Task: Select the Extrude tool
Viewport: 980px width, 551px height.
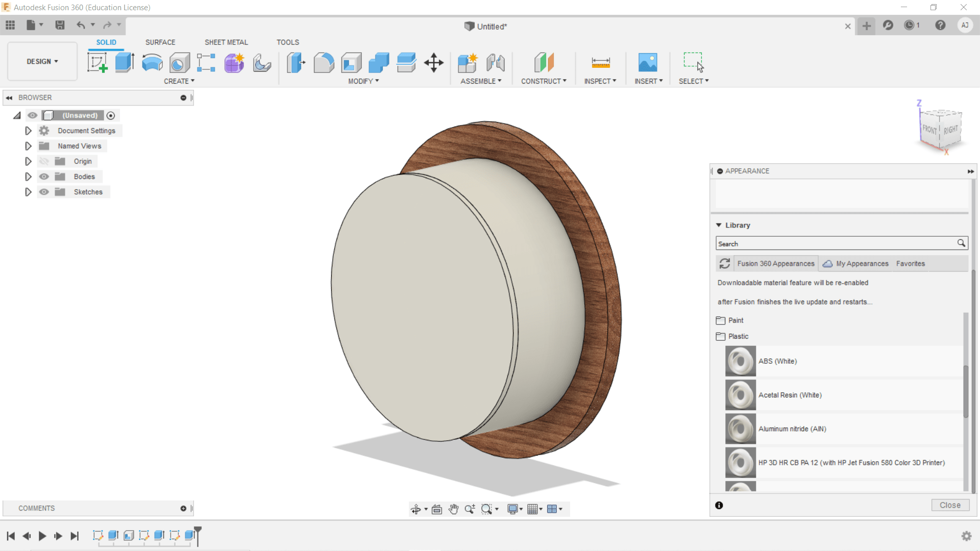Action: point(125,63)
